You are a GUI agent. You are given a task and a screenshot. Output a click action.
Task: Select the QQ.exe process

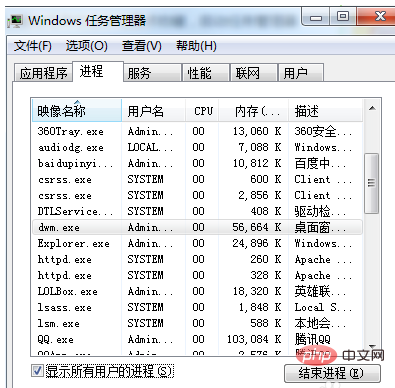[x=197, y=339]
